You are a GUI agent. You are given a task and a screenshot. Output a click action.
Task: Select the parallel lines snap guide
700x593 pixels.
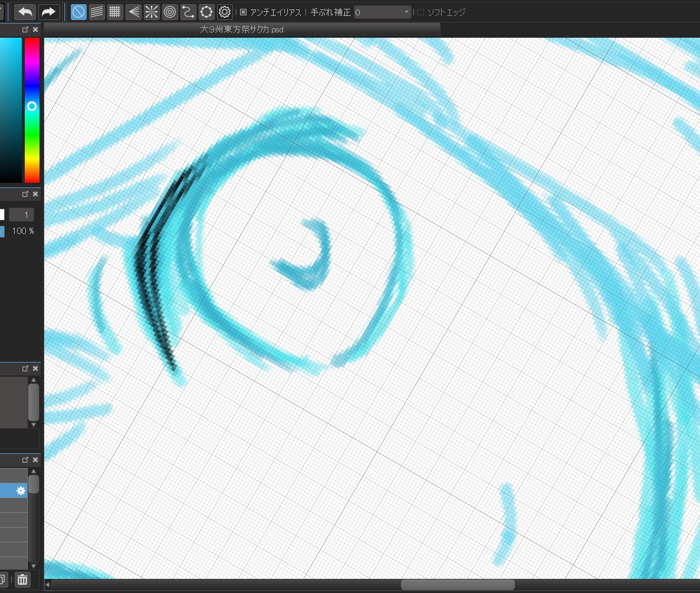coord(97,12)
